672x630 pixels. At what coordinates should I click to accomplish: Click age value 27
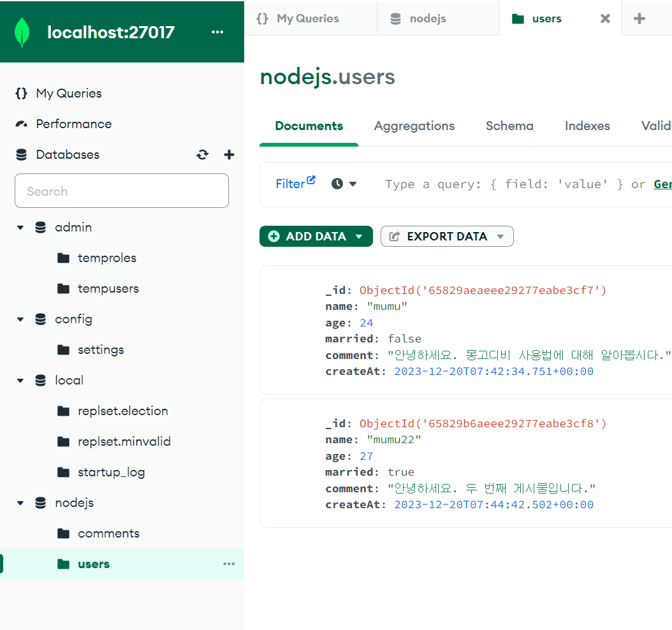coord(367,456)
